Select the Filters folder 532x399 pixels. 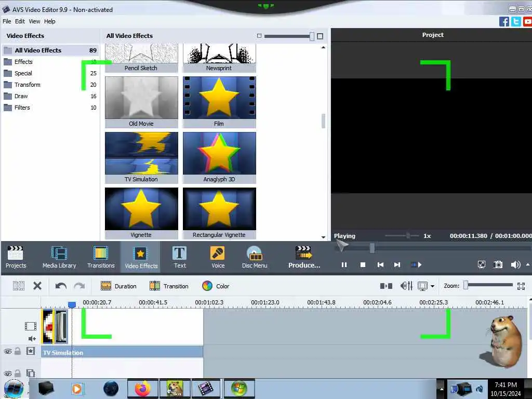pos(50,108)
